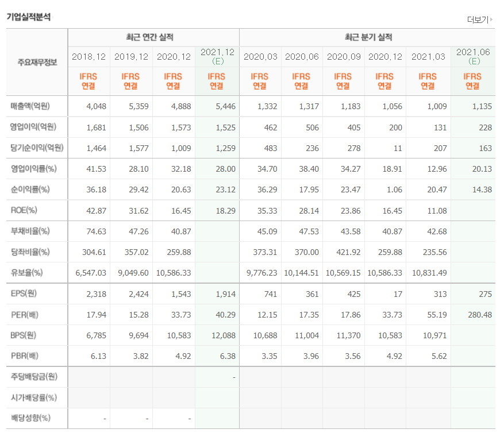Select the 1.06 net margin value
Screen dimensions: 504x433
pos(394,190)
